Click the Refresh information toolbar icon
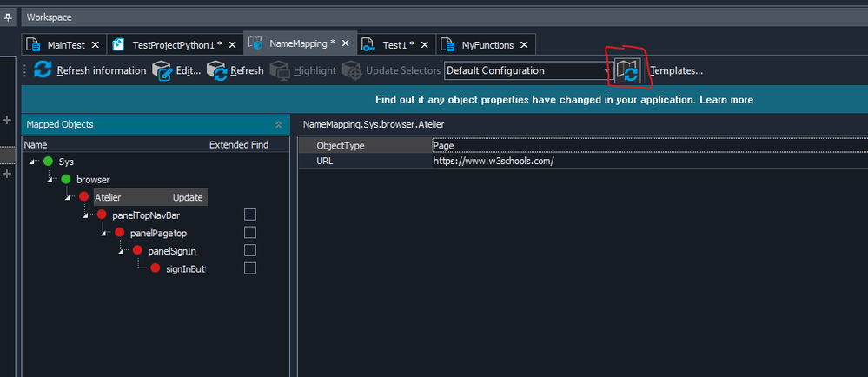Viewport: 868px width, 377px height. click(43, 70)
